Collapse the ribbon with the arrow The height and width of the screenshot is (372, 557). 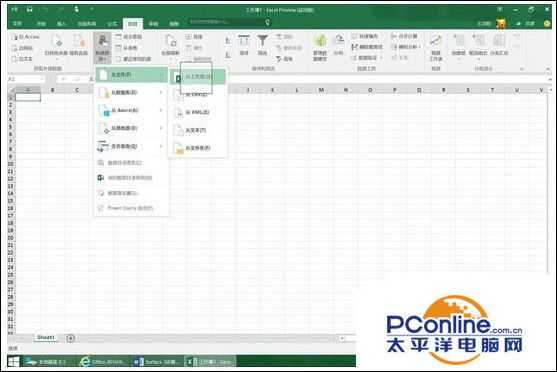[548, 68]
